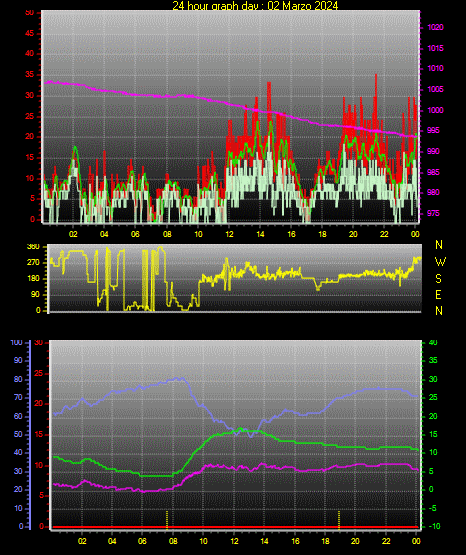Click the yellow S direction label

pyautogui.click(x=438, y=279)
